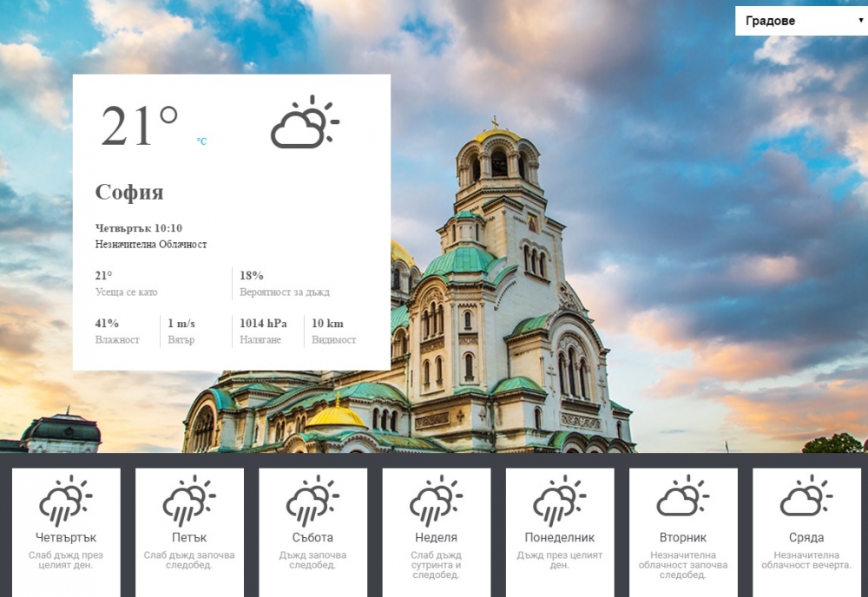Click the dropdown arrow beside Градове
Image resolution: width=868 pixels, height=597 pixels.
click(x=861, y=21)
